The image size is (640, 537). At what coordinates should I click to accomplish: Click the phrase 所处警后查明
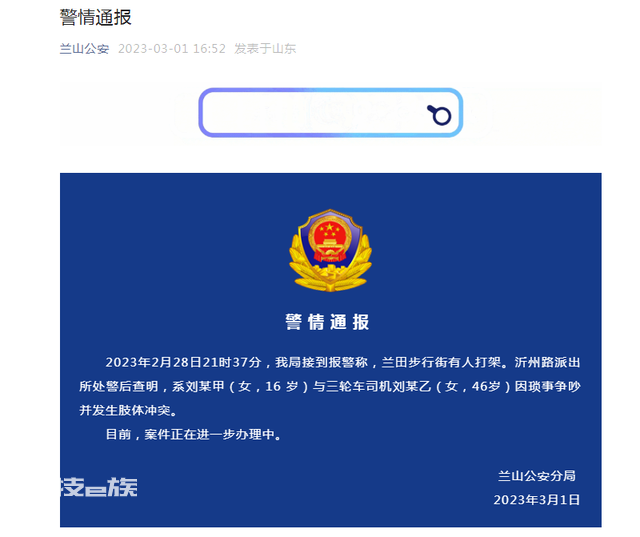[x=118, y=386]
